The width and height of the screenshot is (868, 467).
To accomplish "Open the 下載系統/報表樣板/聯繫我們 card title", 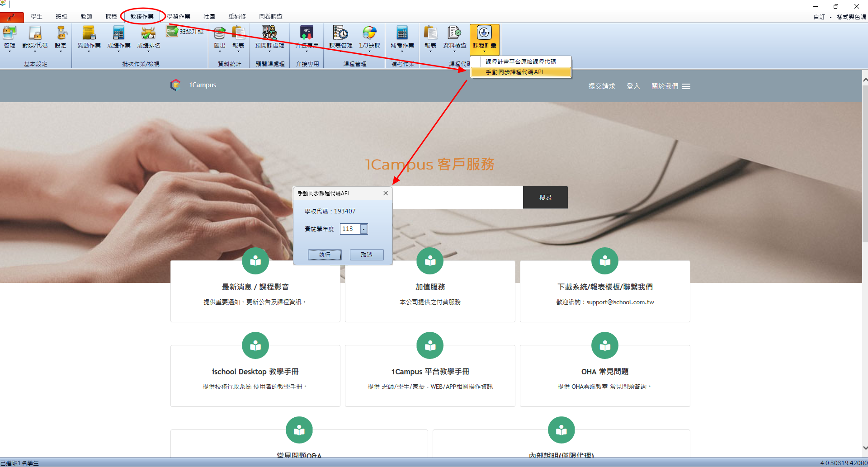I will (x=605, y=287).
